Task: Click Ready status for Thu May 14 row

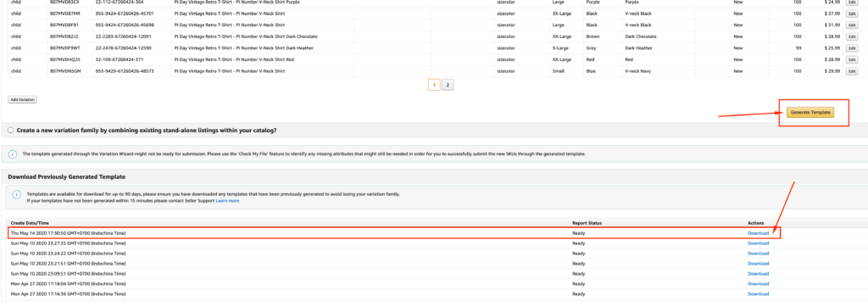Action: [x=578, y=233]
